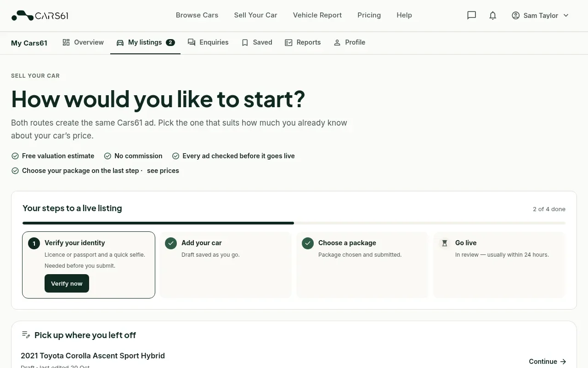Go to Vehicle Report page
588x368 pixels.
[317, 15]
